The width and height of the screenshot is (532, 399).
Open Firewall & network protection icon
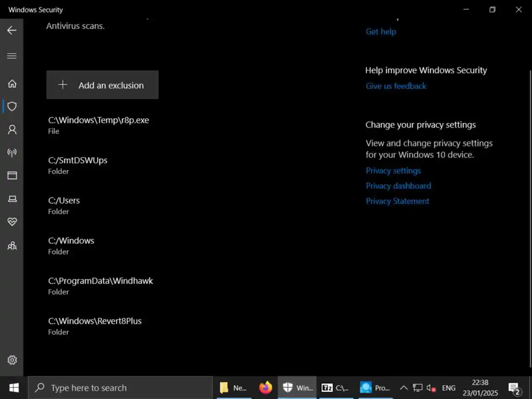click(12, 152)
